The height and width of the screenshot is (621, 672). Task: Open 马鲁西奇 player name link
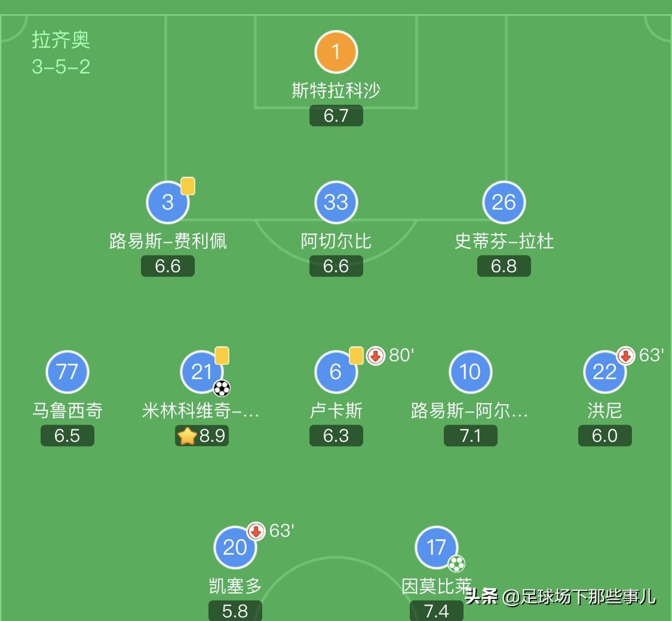(x=67, y=411)
